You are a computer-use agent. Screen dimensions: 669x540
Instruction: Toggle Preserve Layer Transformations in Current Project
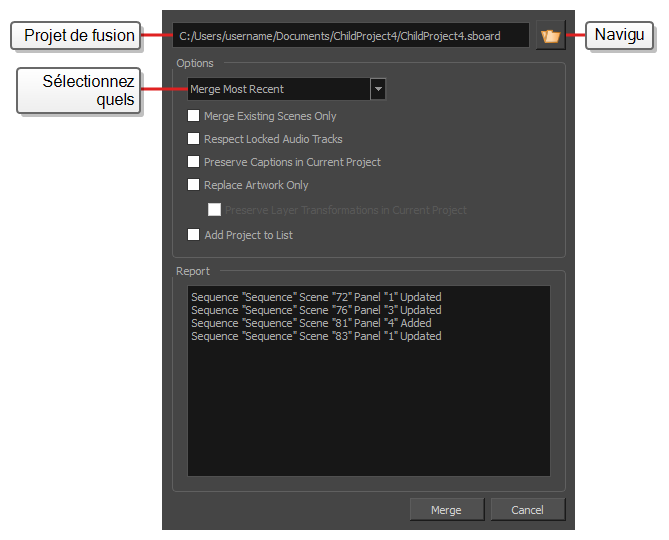point(214,210)
